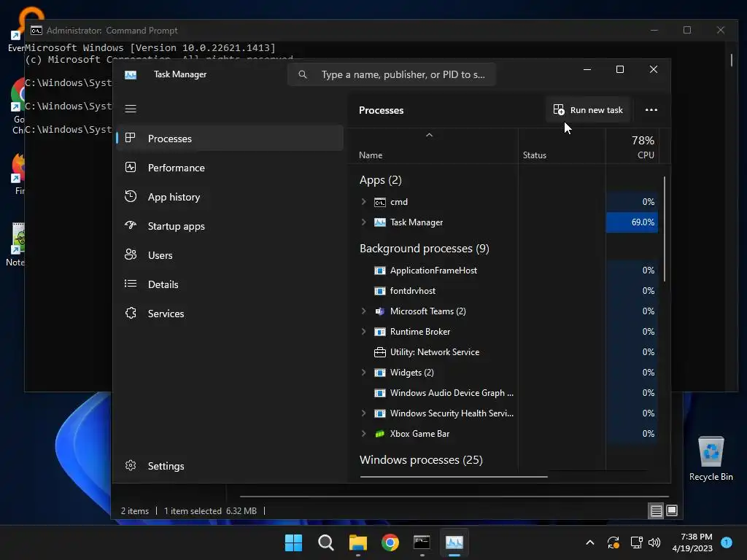The image size is (747, 560).
Task: Click the Task Manager taskbar icon
Action: pos(454,542)
